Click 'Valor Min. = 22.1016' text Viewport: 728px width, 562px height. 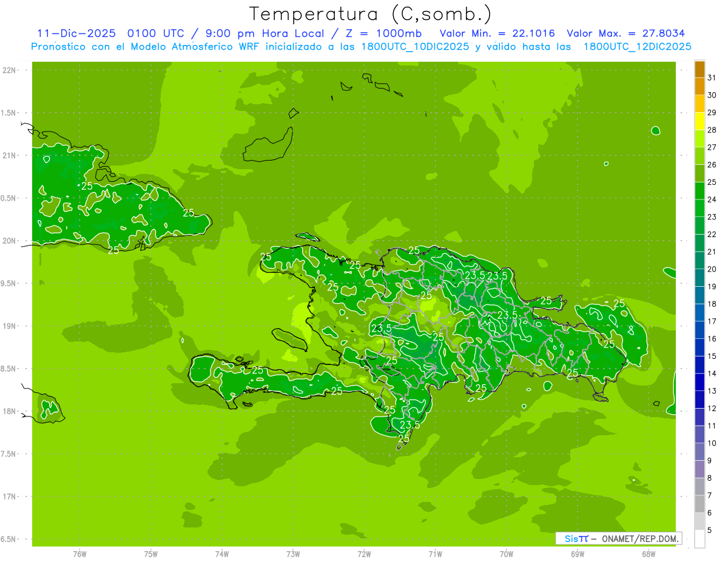click(497, 33)
